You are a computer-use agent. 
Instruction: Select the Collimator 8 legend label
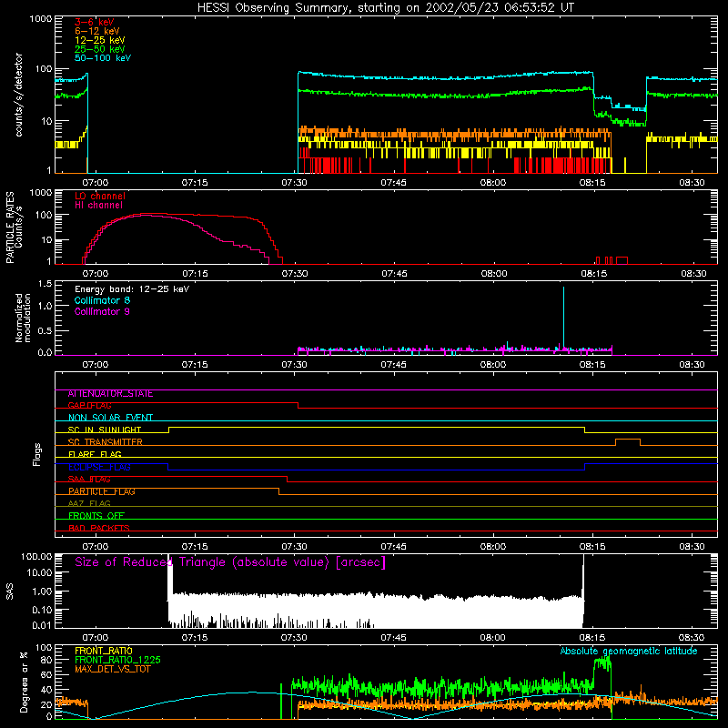click(102, 300)
